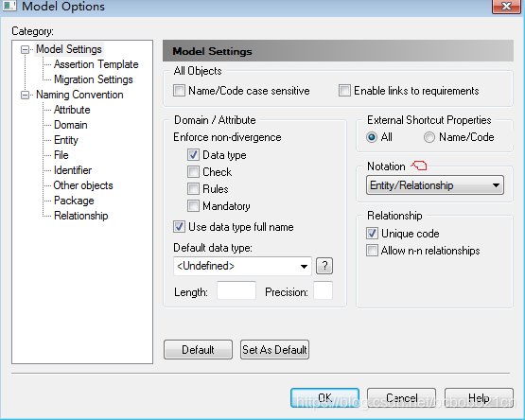
Task: Focus the Precision input field
Action: click(324, 290)
